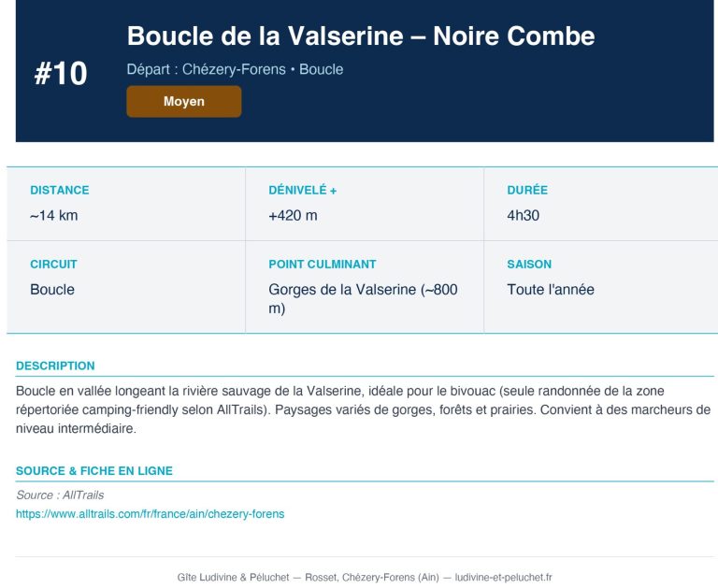718x588 pixels.
Task: Select the Gorges de la Valserine value
Action: [363, 298]
